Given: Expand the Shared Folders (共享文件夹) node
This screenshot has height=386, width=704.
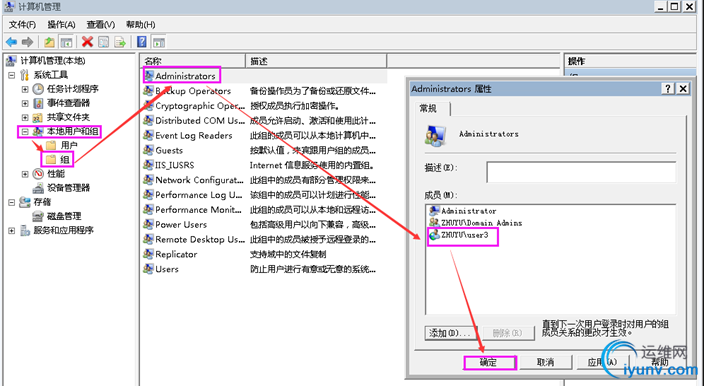Looking at the screenshot, I should coord(25,118).
